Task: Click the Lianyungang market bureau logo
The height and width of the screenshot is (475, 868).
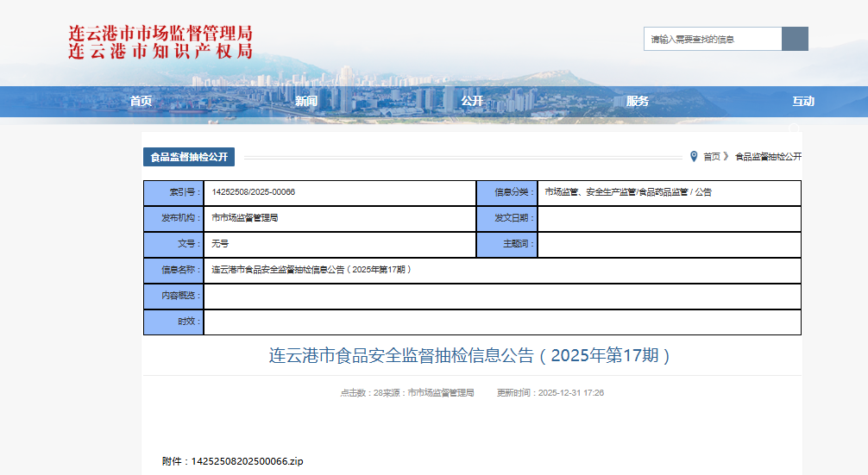Action: [x=160, y=42]
